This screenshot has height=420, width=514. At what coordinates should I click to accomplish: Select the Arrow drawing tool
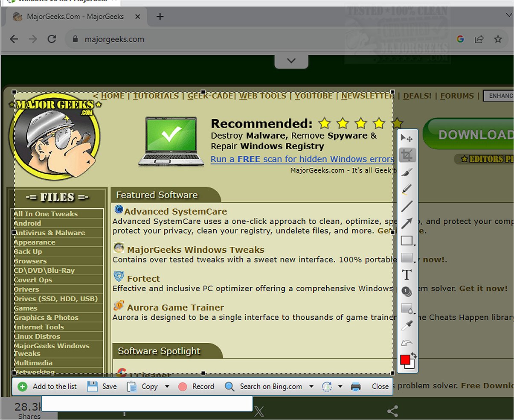(x=407, y=223)
